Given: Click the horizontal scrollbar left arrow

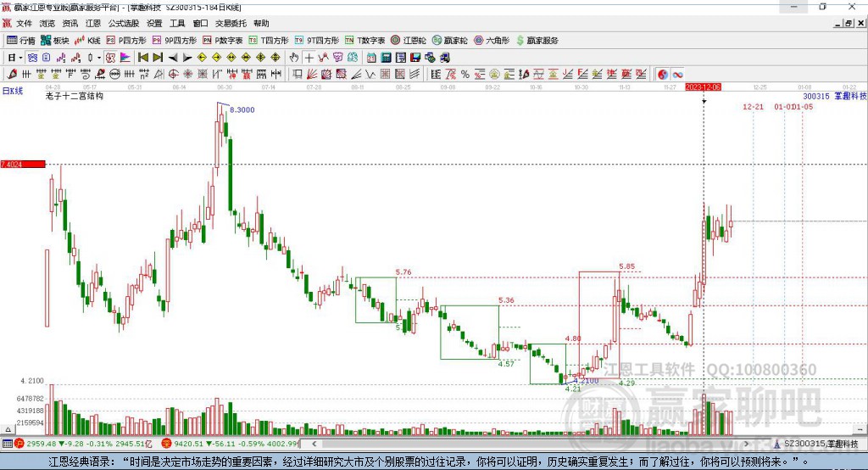Looking at the screenshot, I should tap(314, 444).
